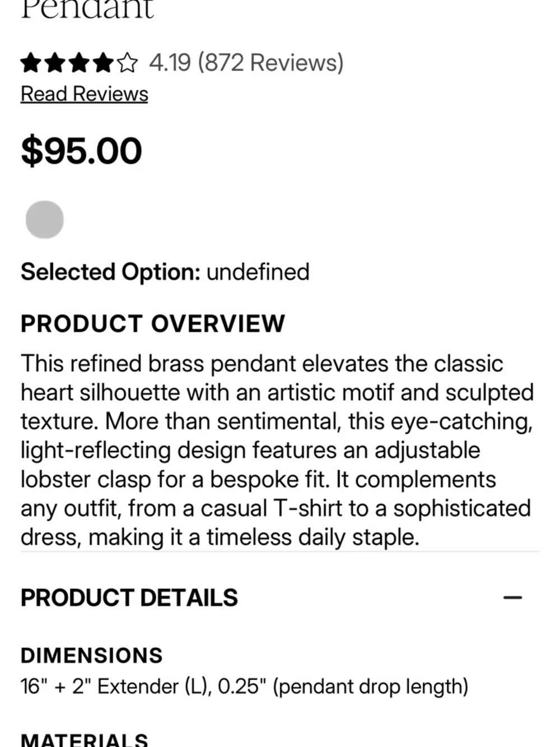560x747 pixels.
Task: Click the fourth filled rating star
Action: [103, 63]
